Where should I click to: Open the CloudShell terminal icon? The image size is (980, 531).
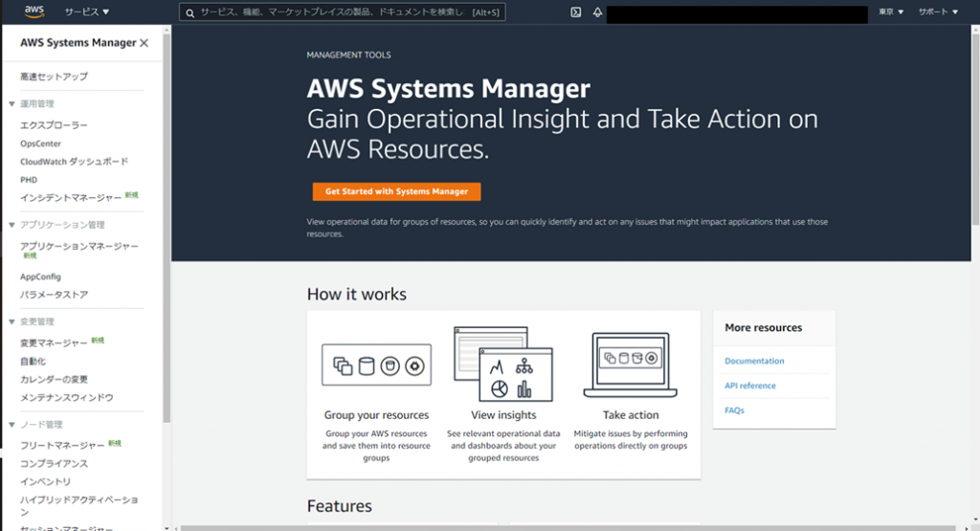[x=575, y=11]
